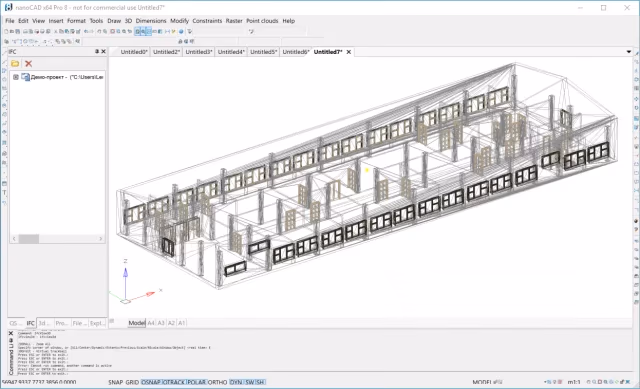Screen dimensions: 640x389
Task: Toggle SW lineweight in status bar
Action: coord(249,382)
